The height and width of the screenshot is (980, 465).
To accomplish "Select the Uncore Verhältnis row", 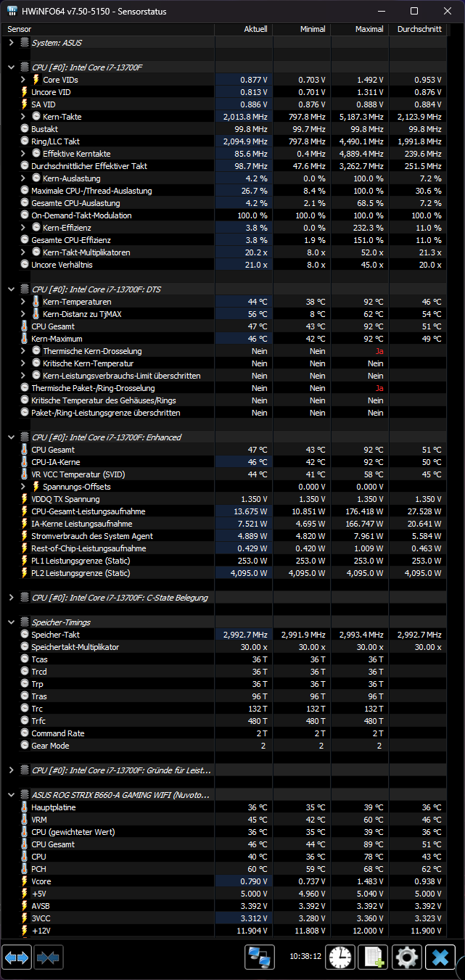I will pyautogui.click(x=224, y=265).
